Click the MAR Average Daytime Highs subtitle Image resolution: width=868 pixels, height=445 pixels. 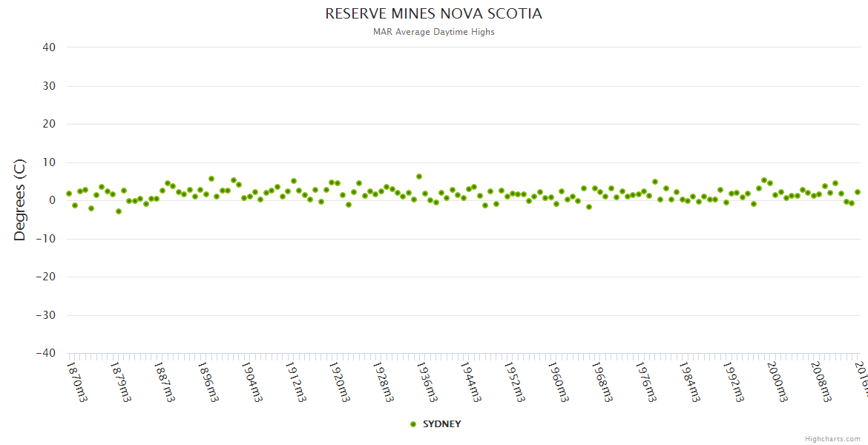(433, 32)
